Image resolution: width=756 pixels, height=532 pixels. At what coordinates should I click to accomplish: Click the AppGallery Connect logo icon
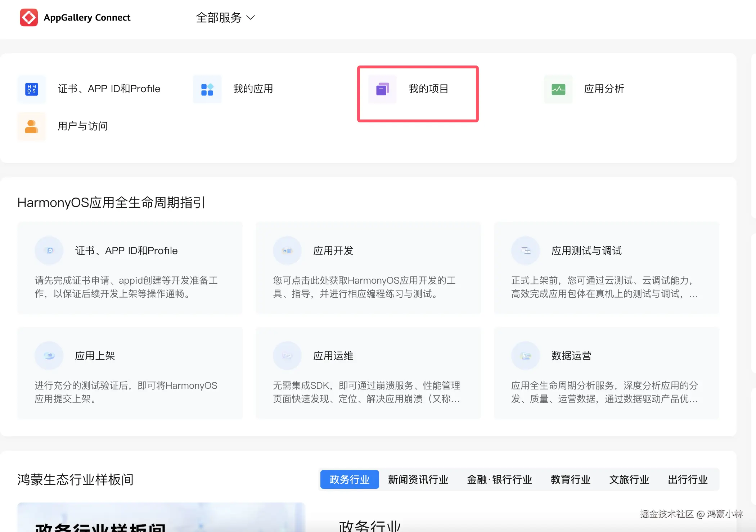coord(29,18)
